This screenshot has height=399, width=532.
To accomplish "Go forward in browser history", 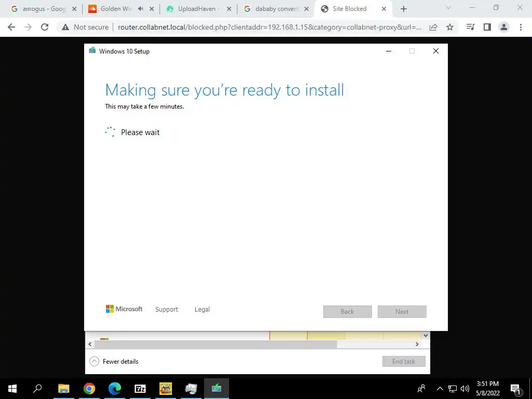I will coord(28,27).
